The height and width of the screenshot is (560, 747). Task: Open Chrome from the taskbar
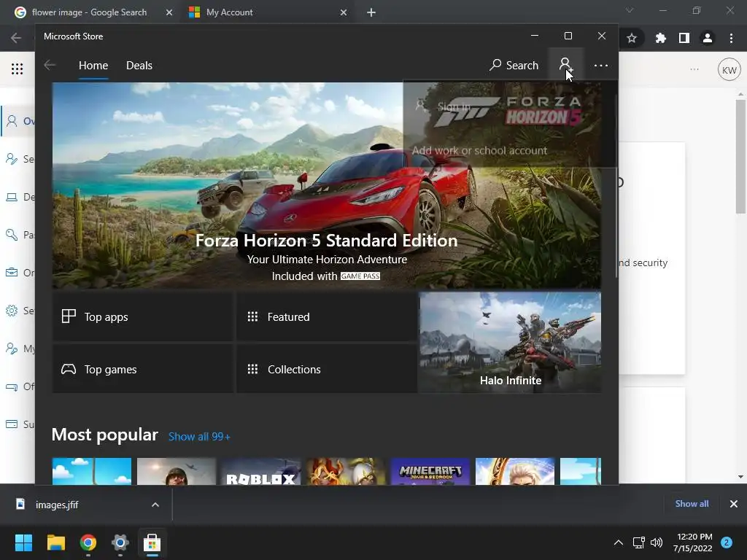coord(88,542)
